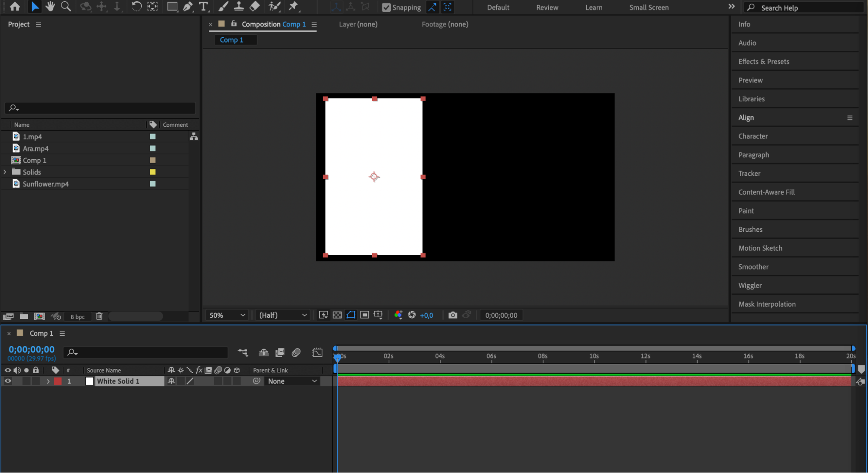Open the Parent link None dropdown
The height and width of the screenshot is (473, 868).
292,381
